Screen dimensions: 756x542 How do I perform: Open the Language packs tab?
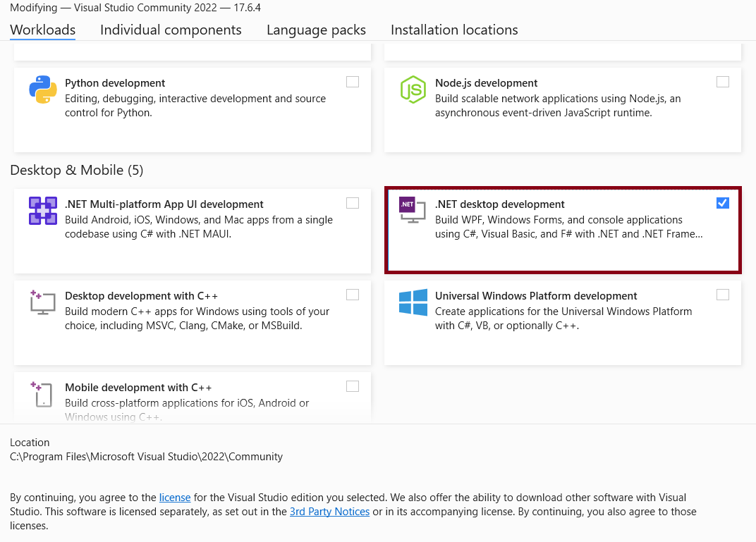pyautogui.click(x=316, y=30)
